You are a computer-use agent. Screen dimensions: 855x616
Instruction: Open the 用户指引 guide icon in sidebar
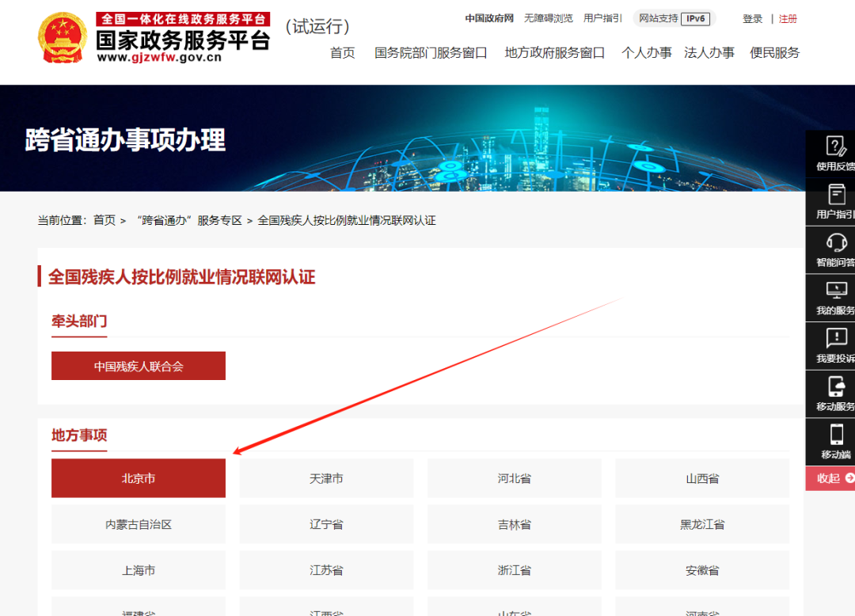(x=836, y=195)
